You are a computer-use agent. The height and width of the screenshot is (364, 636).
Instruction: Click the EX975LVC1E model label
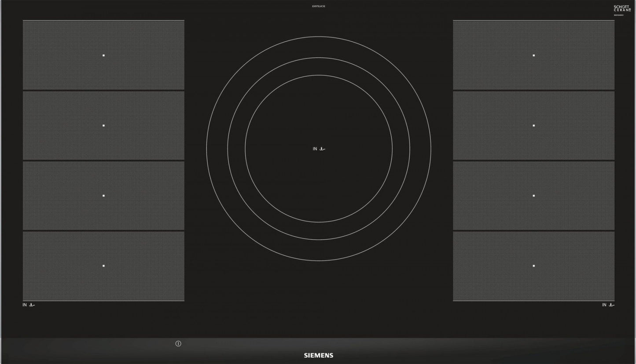tap(318, 6)
